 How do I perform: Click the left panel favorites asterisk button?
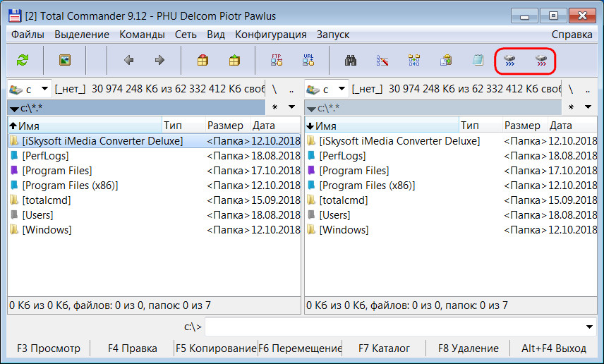(274, 107)
